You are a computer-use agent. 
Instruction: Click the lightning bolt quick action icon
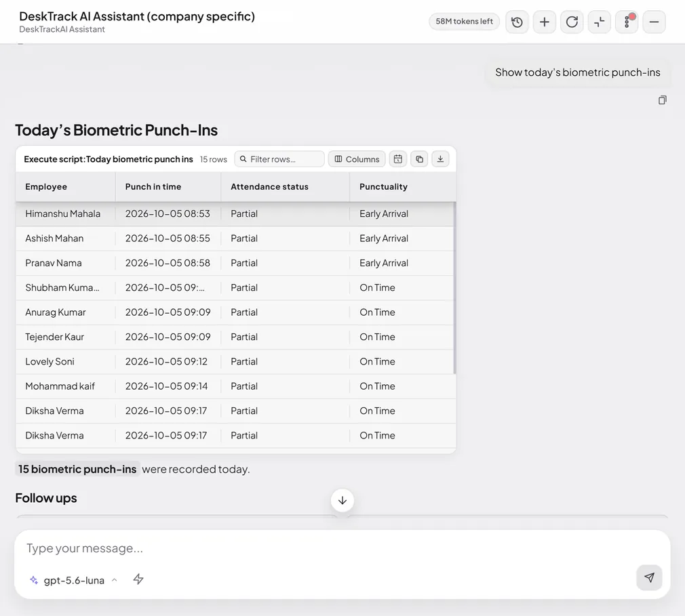tap(138, 579)
